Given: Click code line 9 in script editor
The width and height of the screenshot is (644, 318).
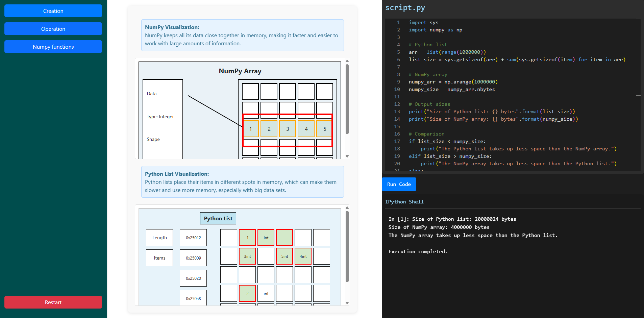Looking at the screenshot, I should (453, 82).
